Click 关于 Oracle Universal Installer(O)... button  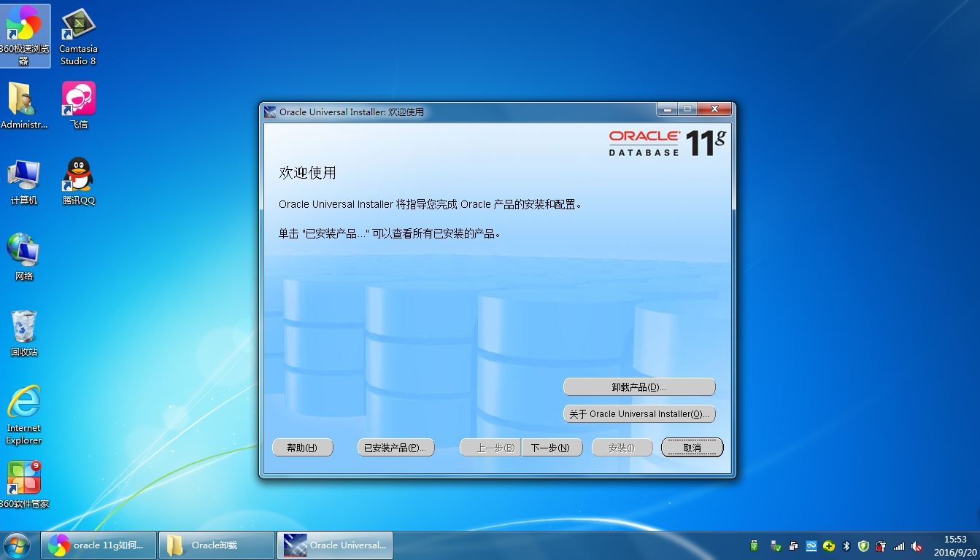[639, 414]
